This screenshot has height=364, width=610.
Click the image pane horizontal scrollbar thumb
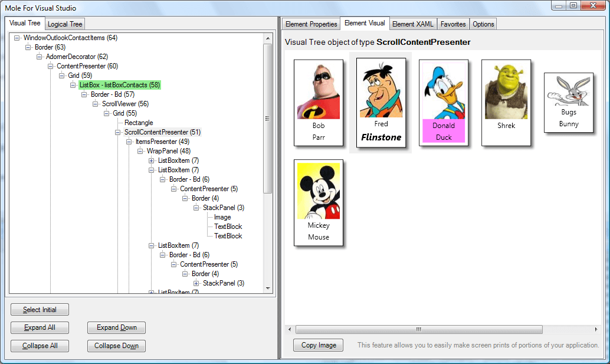point(419,329)
